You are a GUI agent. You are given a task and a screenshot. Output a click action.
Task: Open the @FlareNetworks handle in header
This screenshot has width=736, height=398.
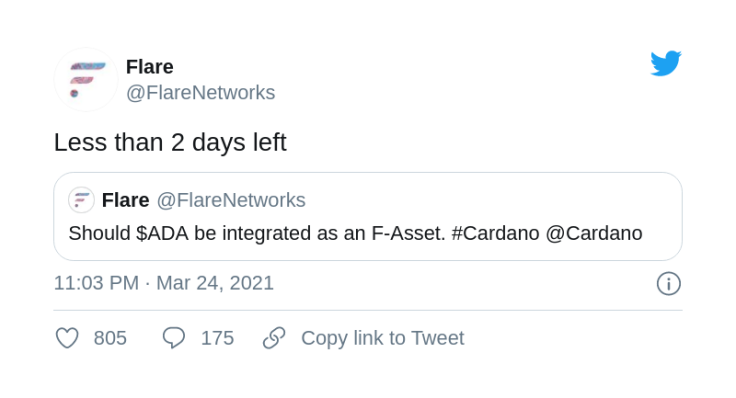[x=200, y=92]
